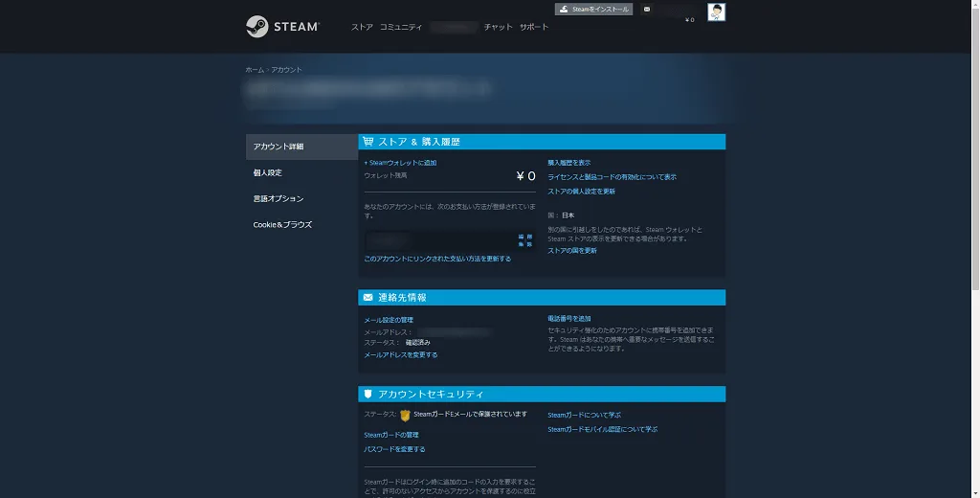
Task: Open チャット from the header navigation
Action: coord(498,27)
